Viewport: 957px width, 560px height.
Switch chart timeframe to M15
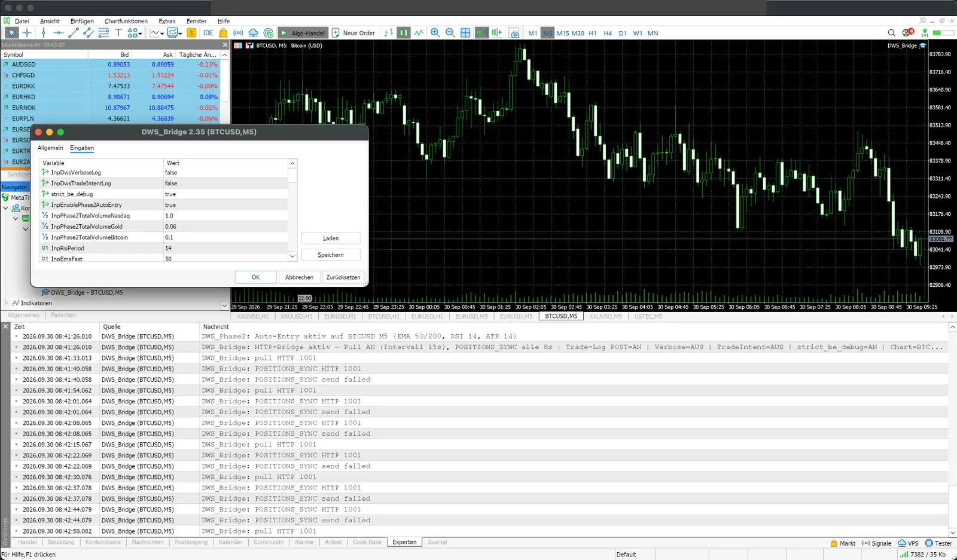[563, 33]
